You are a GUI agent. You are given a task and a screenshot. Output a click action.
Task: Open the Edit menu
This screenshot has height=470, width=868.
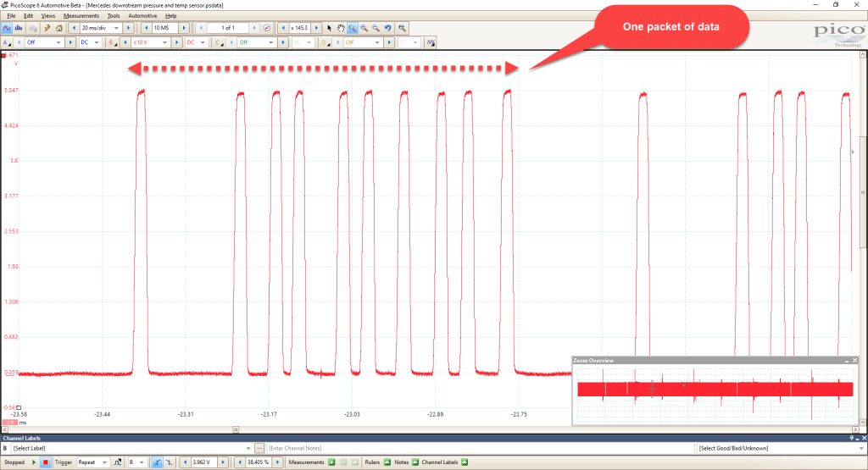point(28,16)
